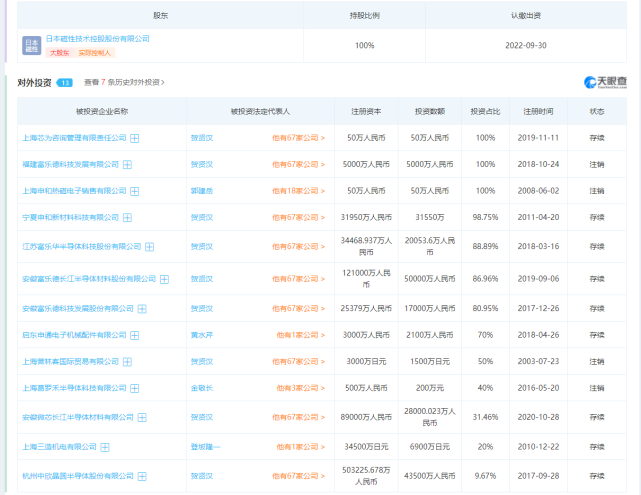Open shareholder 日本磁性技术控股股份有限公司 link

tap(98, 38)
